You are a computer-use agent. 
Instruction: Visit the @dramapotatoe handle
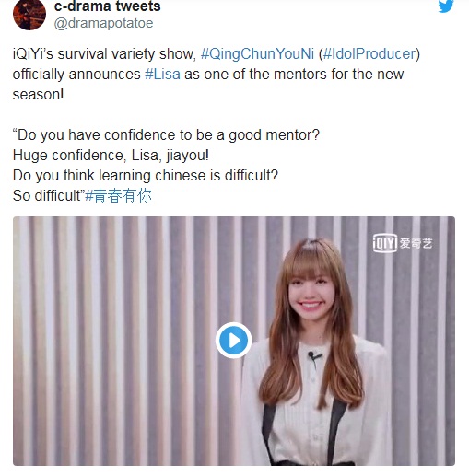103,23
